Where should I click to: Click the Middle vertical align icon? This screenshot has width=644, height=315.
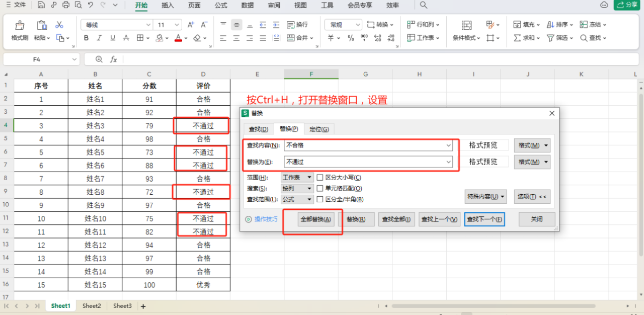(236, 25)
